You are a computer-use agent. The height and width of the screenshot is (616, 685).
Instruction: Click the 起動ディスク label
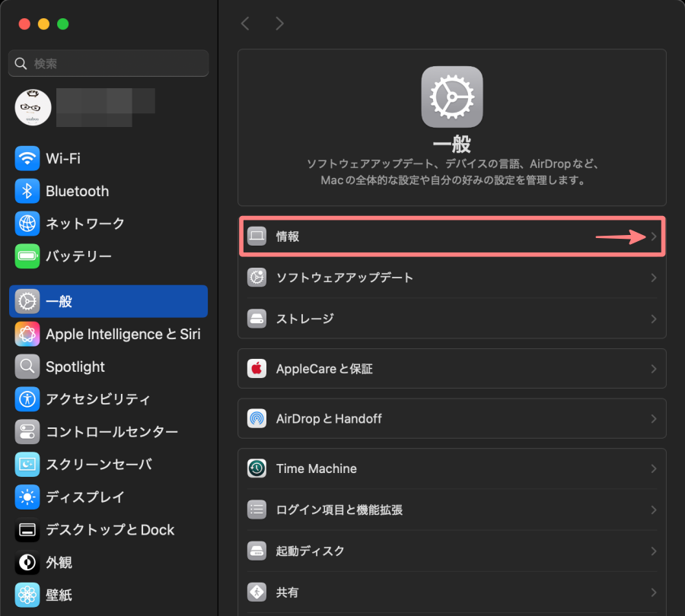pos(311,551)
